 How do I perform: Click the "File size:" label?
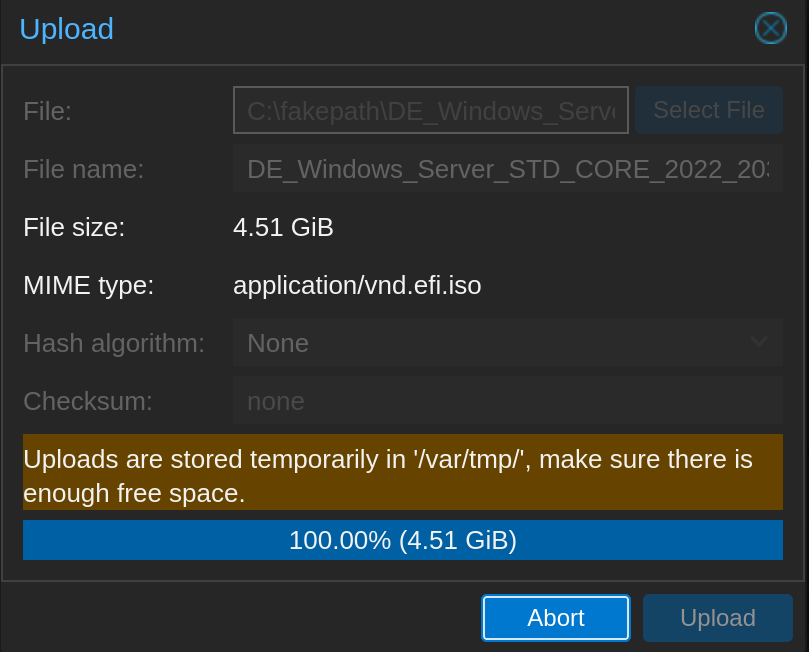tap(74, 227)
